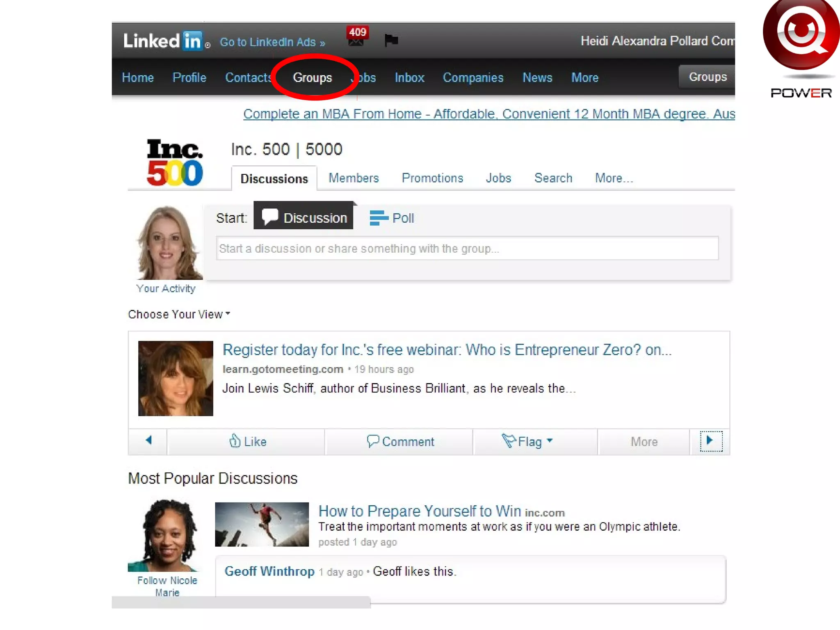Click the start a discussion text field
The width and height of the screenshot is (840, 630).
(467, 249)
